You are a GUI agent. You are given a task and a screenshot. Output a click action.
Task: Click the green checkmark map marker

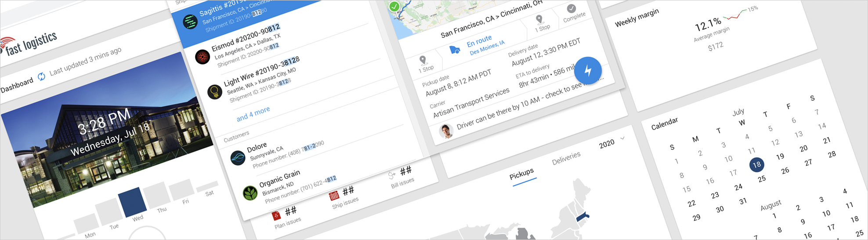pos(394,7)
